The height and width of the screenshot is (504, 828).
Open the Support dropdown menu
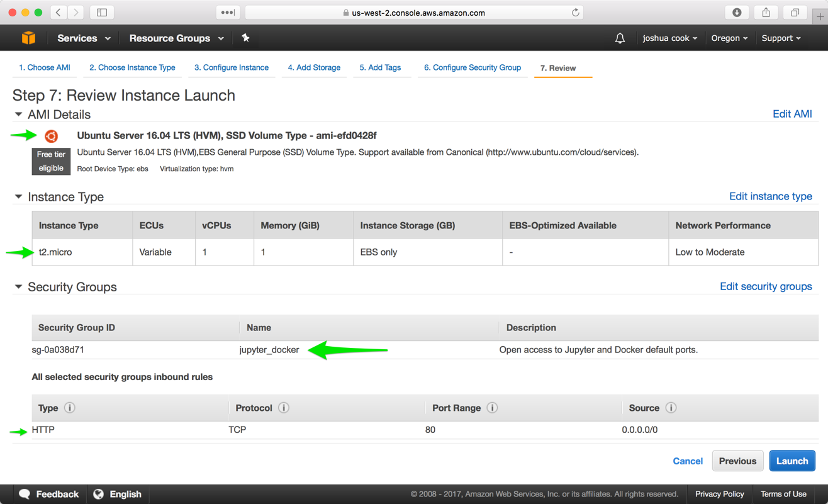(781, 38)
